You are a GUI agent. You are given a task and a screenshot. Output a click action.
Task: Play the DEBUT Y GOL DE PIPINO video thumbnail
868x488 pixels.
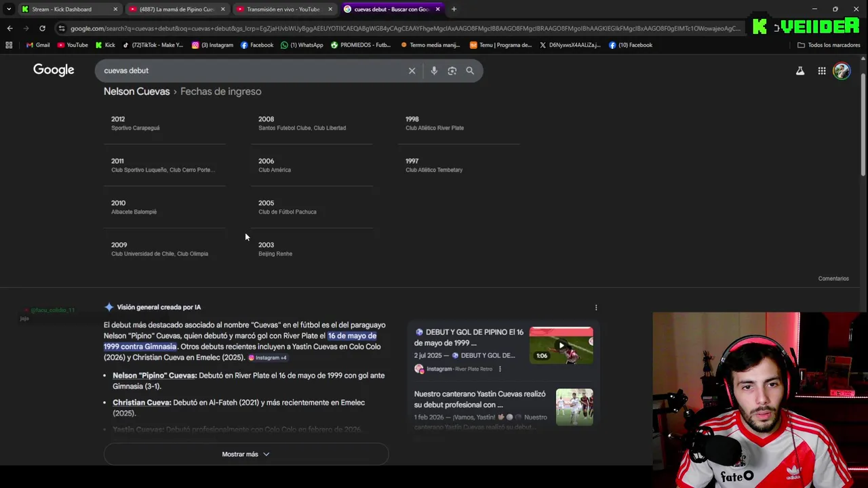[x=561, y=345]
